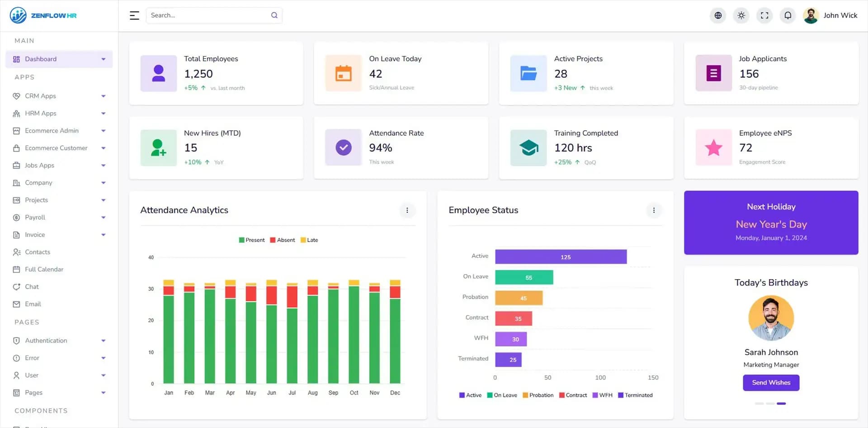Viewport: 868px width, 428px height.
Task: Click Employee eNPS star icon
Action: pos(714,147)
